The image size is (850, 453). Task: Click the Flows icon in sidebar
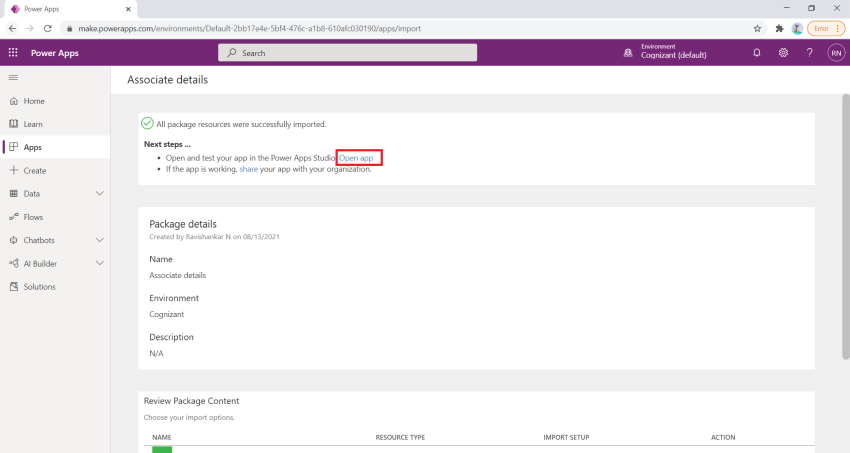click(x=14, y=217)
